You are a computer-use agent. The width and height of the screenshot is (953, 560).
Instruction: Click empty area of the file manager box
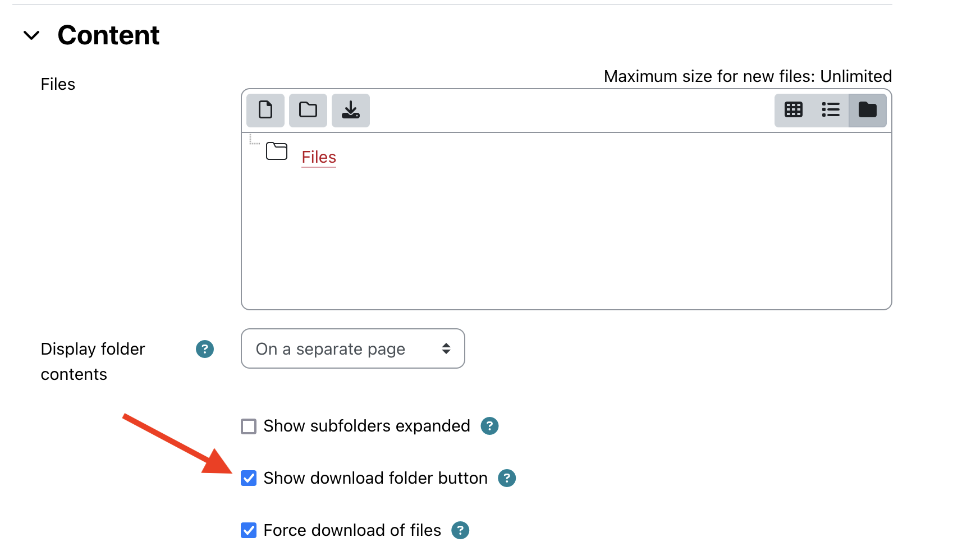tap(566, 241)
